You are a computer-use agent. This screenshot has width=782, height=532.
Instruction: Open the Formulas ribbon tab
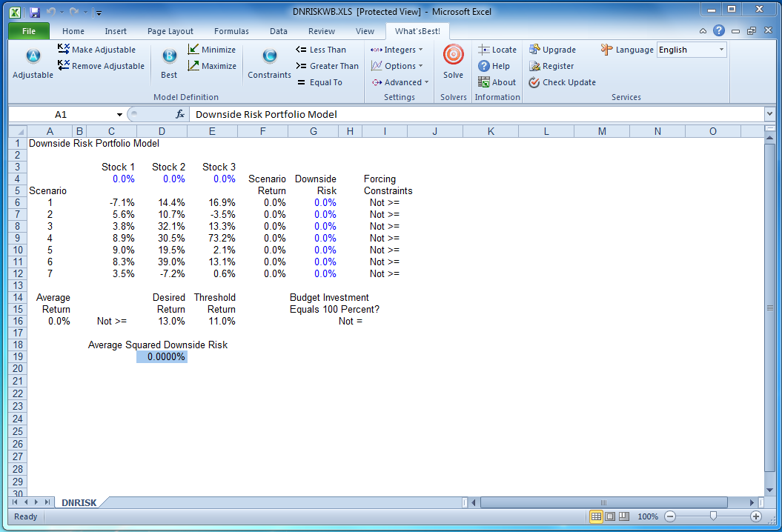click(x=231, y=31)
